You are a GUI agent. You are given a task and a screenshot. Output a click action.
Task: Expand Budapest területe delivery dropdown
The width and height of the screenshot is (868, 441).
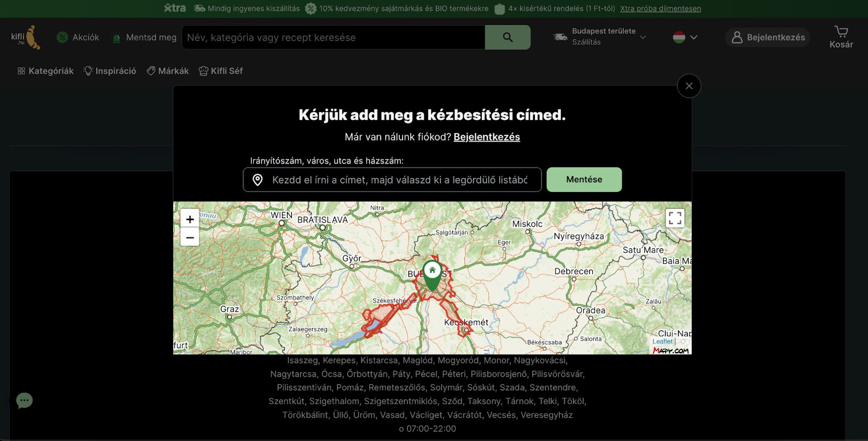[600, 37]
